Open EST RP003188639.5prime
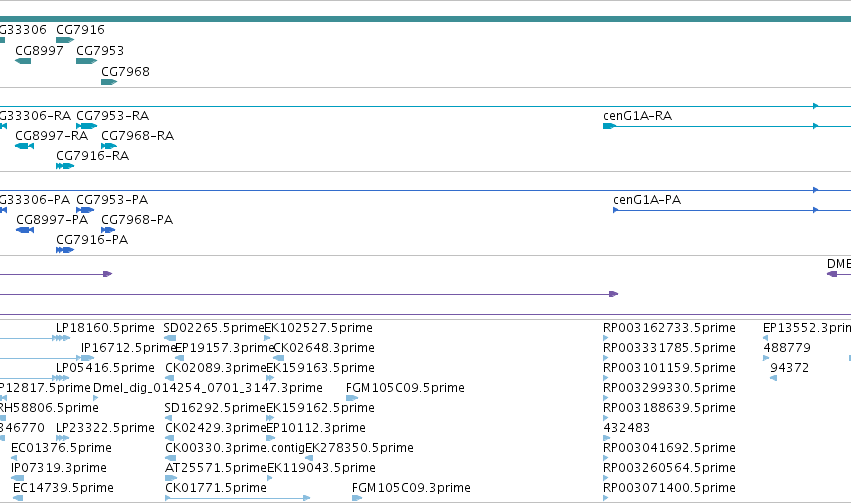The width and height of the screenshot is (851, 503). (x=669, y=408)
